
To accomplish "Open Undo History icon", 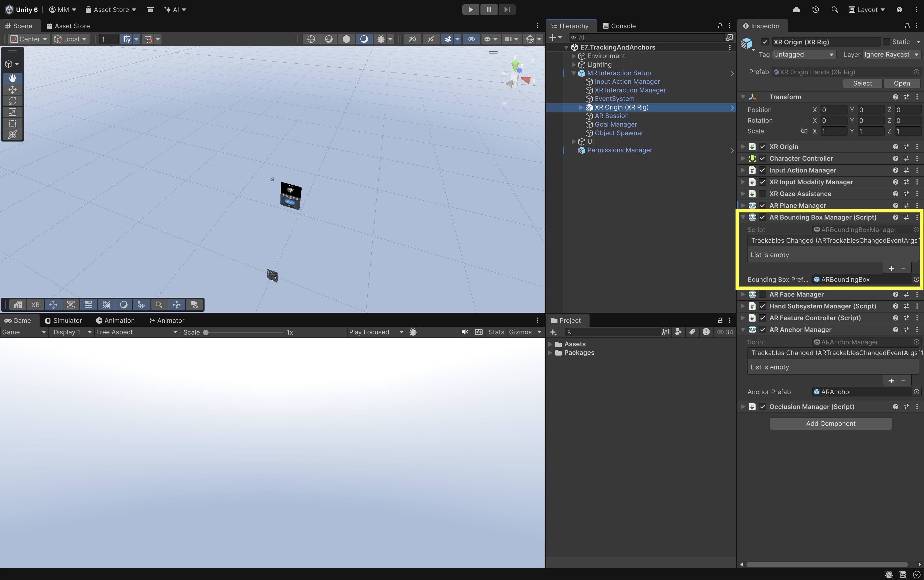I will [815, 10].
